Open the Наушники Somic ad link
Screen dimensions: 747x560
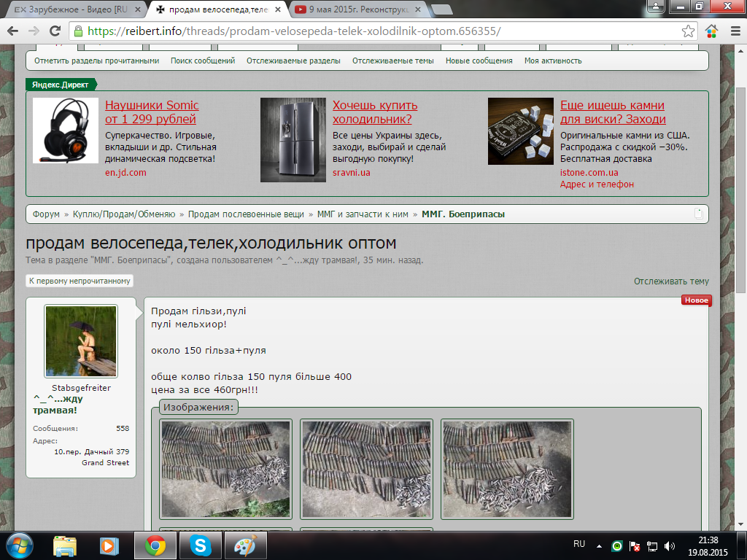tap(152, 112)
